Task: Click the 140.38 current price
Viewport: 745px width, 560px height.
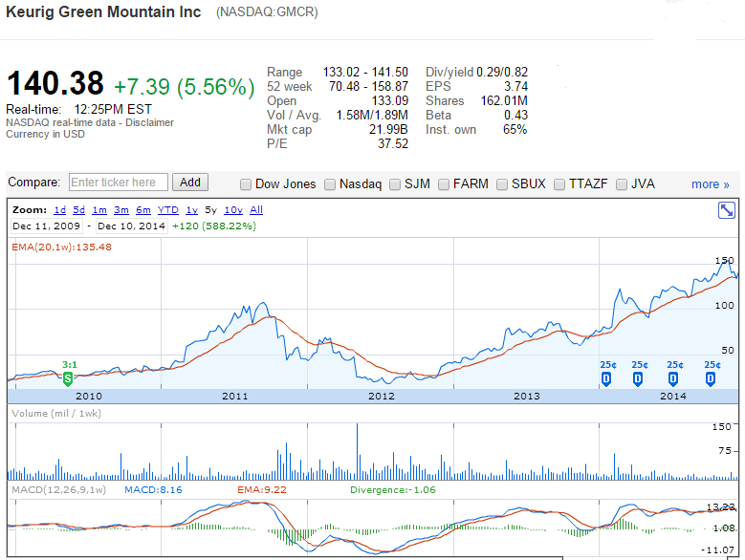Action: [55, 83]
